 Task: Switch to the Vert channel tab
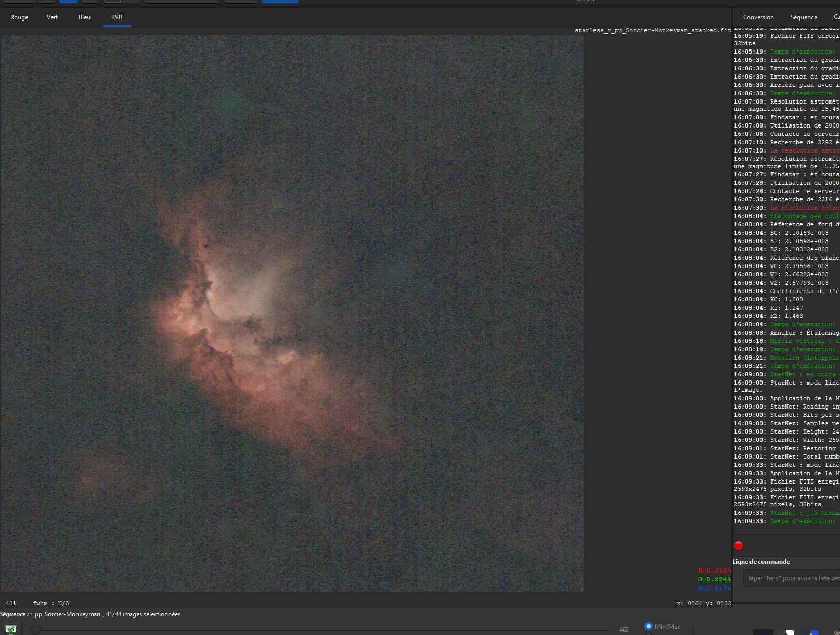tap(52, 17)
